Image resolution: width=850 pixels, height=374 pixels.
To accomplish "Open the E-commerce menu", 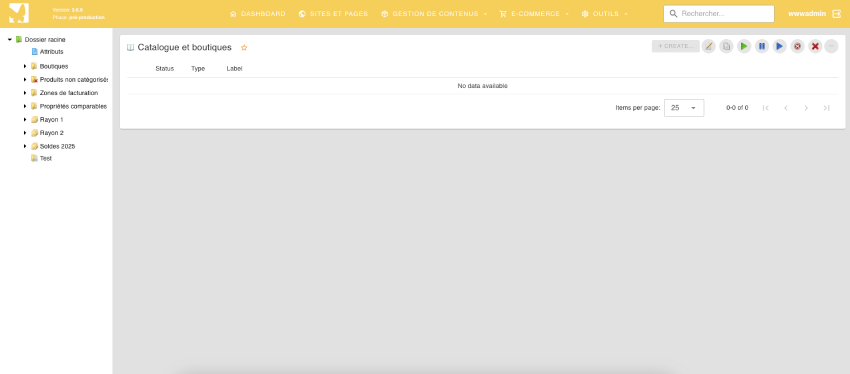I will 534,14.
